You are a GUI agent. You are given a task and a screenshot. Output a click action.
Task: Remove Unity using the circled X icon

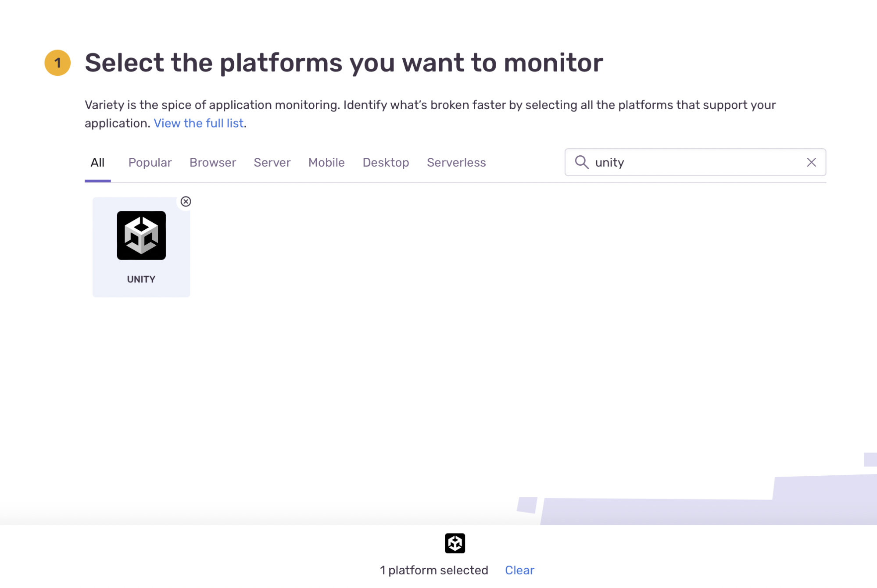click(x=186, y=201)
